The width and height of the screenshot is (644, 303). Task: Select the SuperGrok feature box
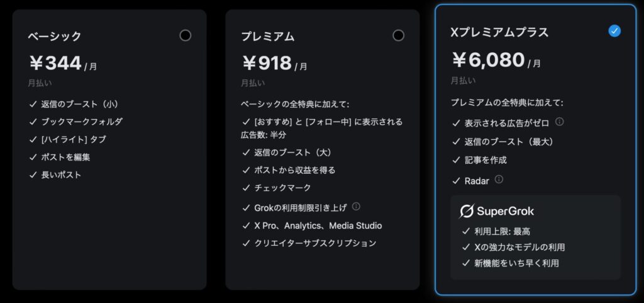(x=535, y=237)
